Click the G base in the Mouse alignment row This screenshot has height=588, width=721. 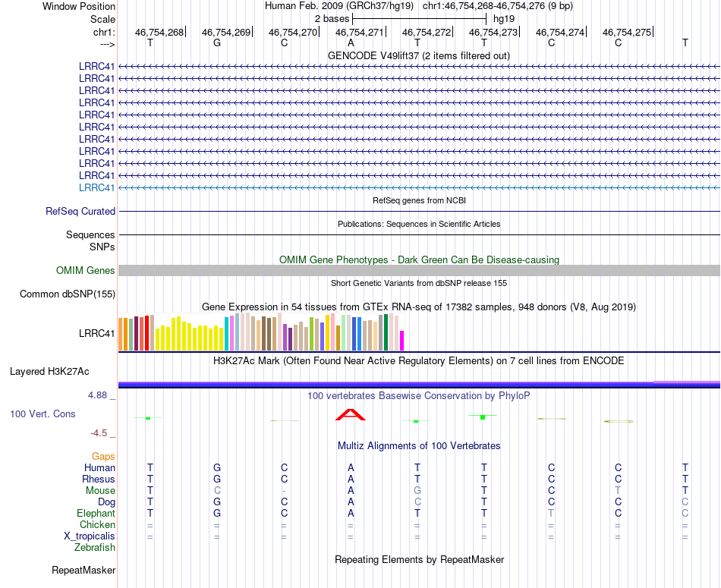pyautogui.click(x=417, y=491)
